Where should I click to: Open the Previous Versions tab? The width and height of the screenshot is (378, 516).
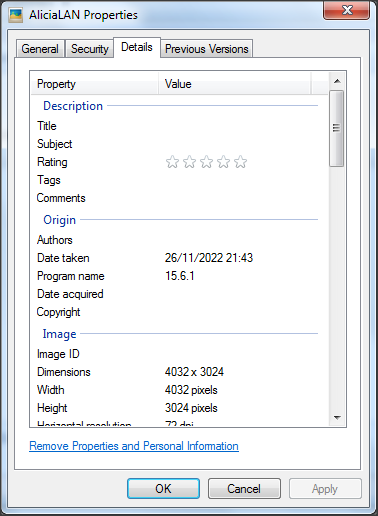point(207,49)
